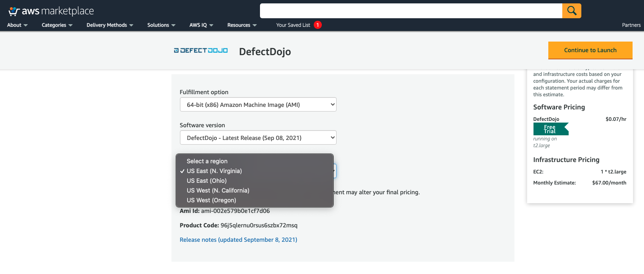Open the Software version dropdown
644x274 pixels.
point(258,137)
